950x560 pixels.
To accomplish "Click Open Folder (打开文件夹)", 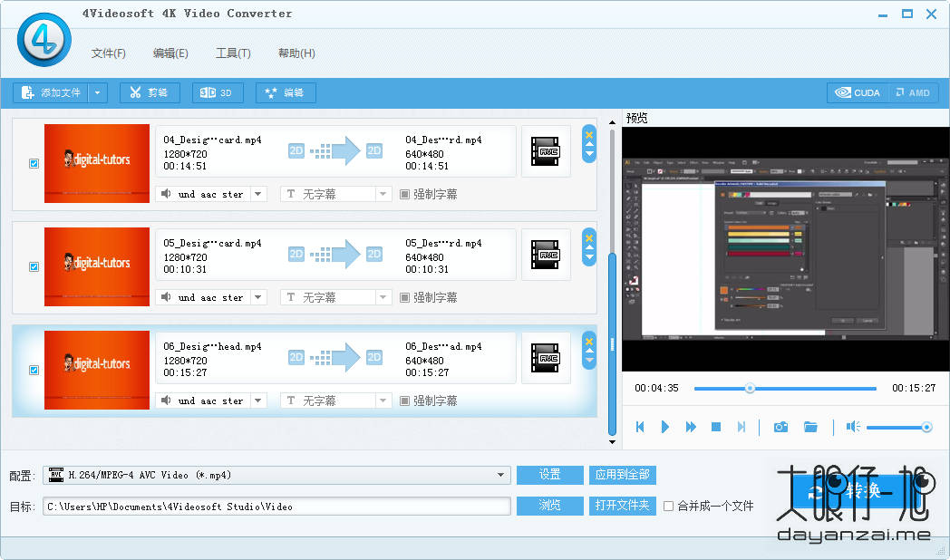I will point(622,506).
